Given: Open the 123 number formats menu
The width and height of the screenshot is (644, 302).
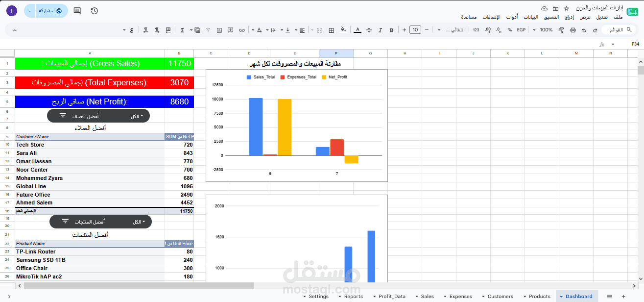Looking at the screenshot, I should point(476,30).
